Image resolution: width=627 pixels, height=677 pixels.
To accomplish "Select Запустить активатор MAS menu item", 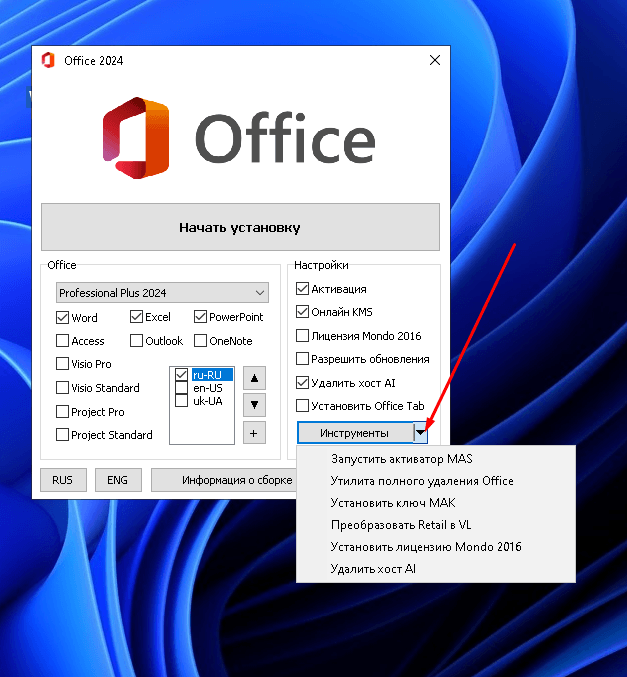I will pos(436,459).
